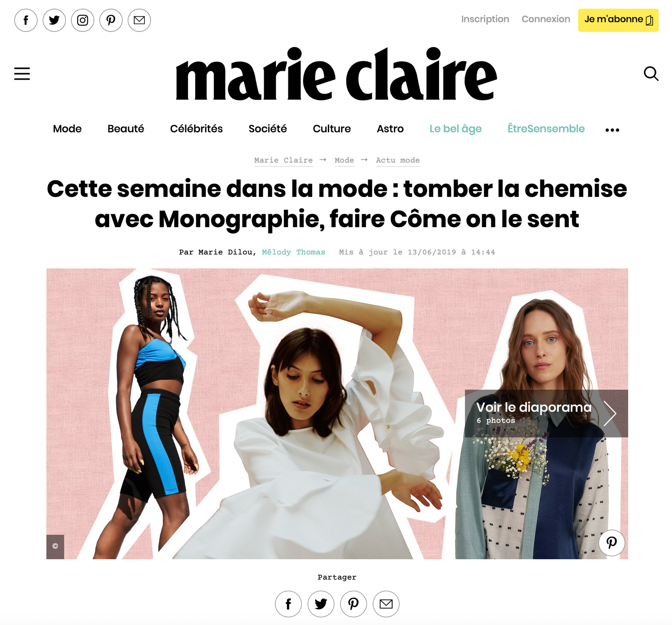
Task: Open author Mélody Thomas link
Action: click(294, 252)
